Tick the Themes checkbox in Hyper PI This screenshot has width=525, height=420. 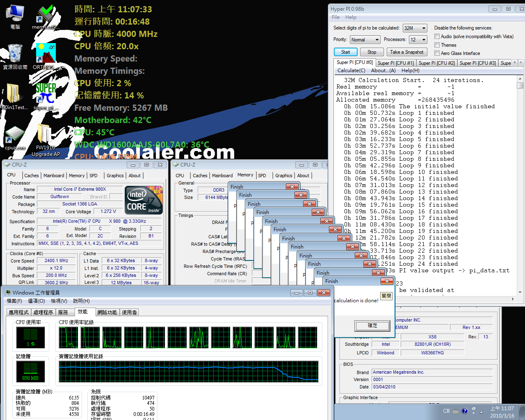click(437, 45)
